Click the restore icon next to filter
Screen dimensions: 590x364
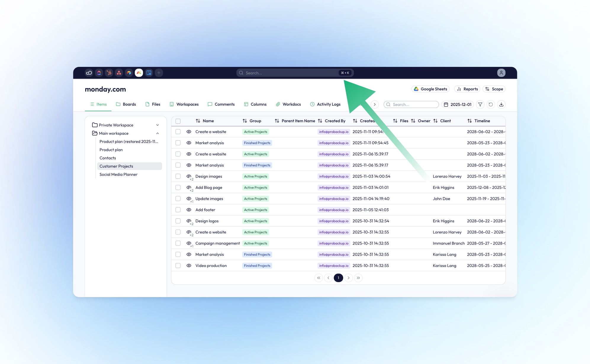(491, 104)
